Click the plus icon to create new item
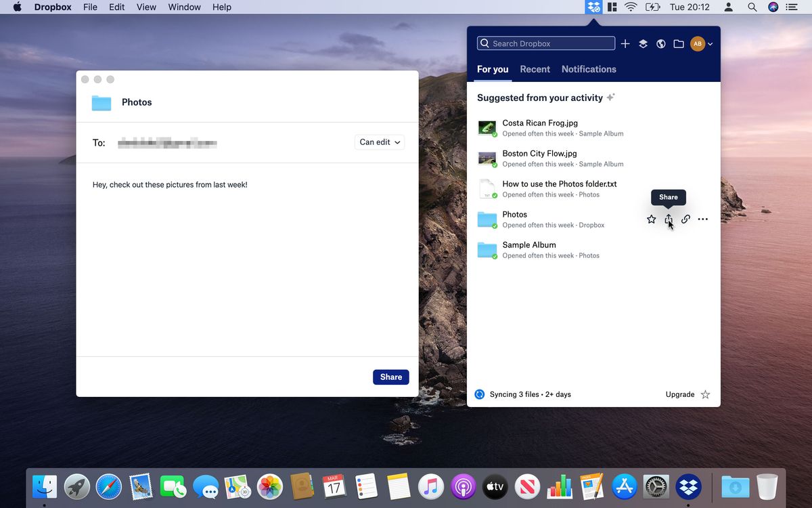Screen dimensions: 812x508 pyautogui.click(x=625, y=43)
